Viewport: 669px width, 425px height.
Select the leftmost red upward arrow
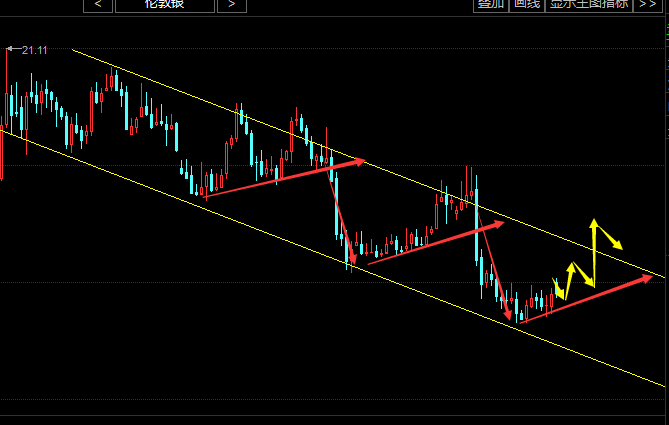[x=285, y=178]
